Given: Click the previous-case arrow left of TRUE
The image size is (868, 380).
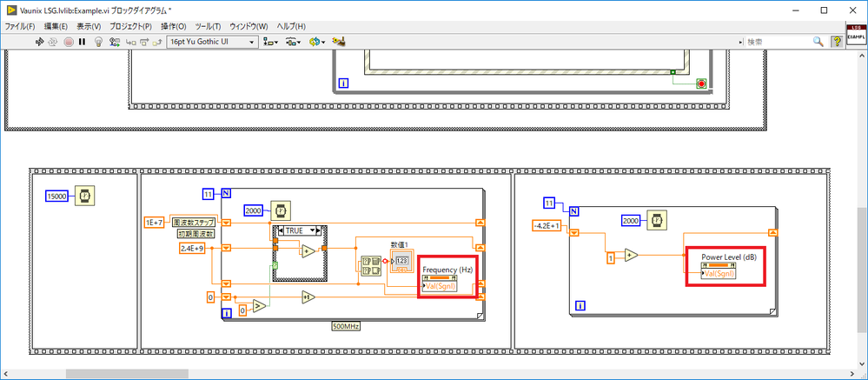Looking at the screenshot, I should click(x=280, y=230).
